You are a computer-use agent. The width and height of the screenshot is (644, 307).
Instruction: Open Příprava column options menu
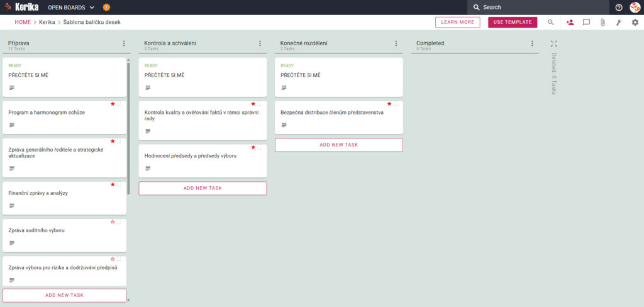(x=124, y=43)
